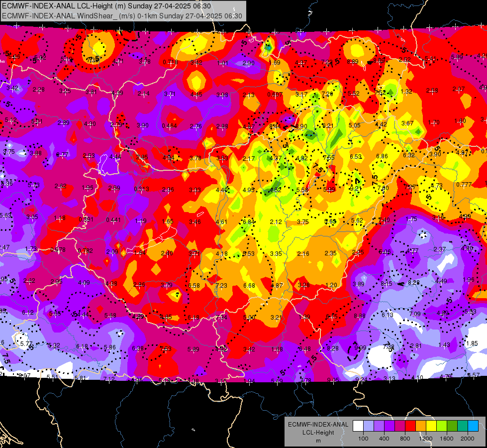Image resolution: width=487 pixels, height=448 pixels.
Task: Click the teal legend color swatch
Action: [x=463, y=426]
